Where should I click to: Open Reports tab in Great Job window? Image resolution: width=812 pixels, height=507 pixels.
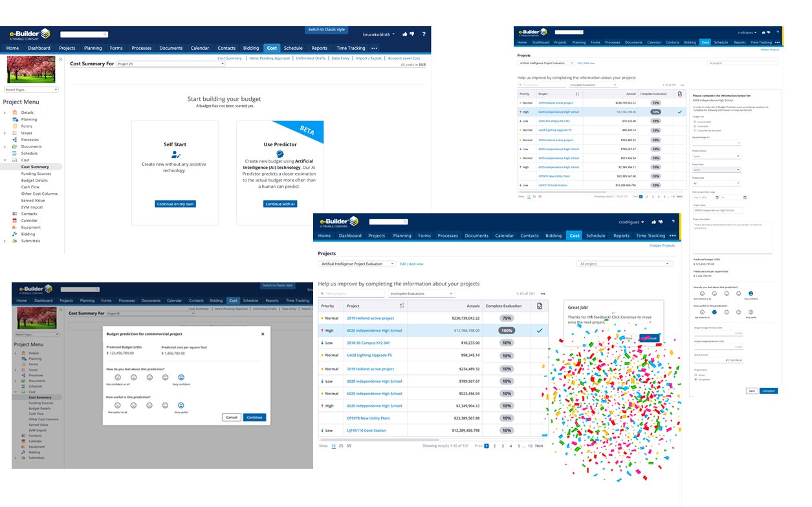pyautogui.click(x=621, y=236)
